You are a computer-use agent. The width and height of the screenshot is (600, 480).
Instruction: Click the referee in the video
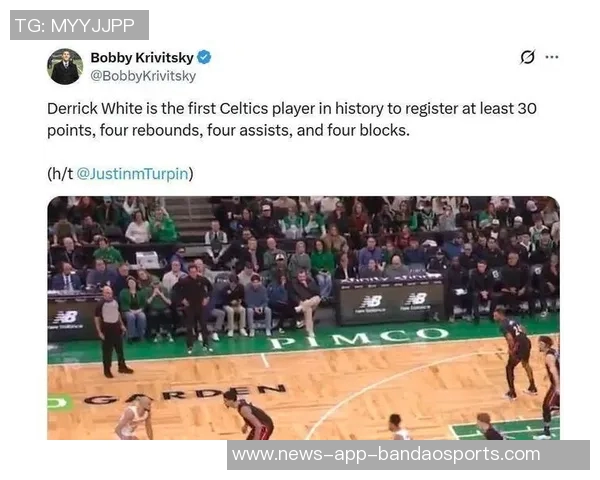112,331
